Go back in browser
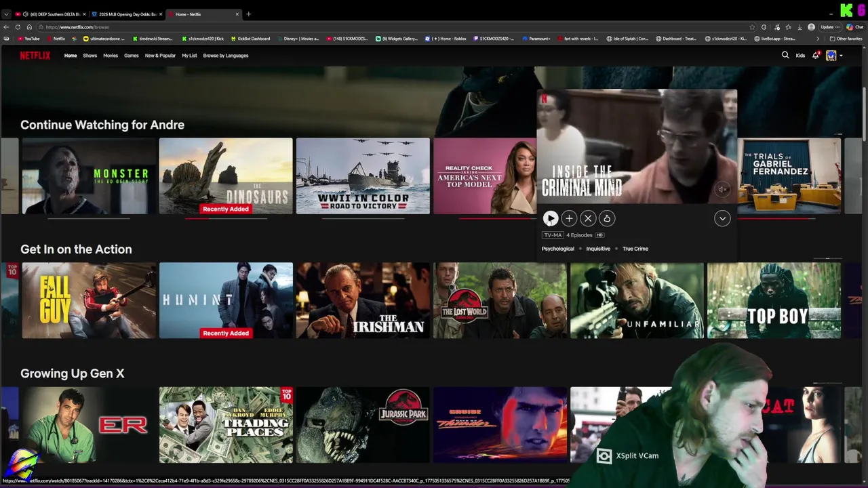The image size is (868, 488). (x=6, y=27)
